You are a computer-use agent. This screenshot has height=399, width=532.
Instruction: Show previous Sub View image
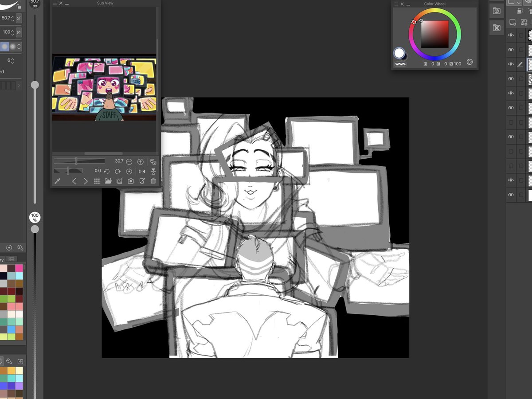(x=74, y=181)
